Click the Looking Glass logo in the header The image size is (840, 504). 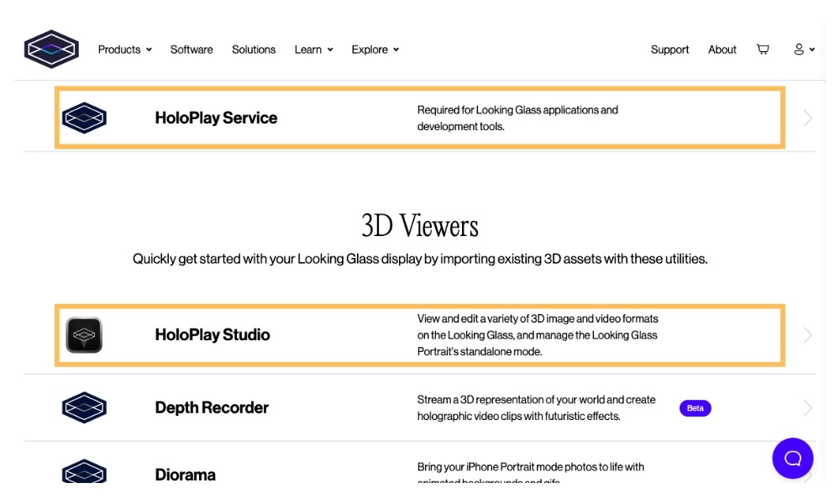tap(51, 50)
